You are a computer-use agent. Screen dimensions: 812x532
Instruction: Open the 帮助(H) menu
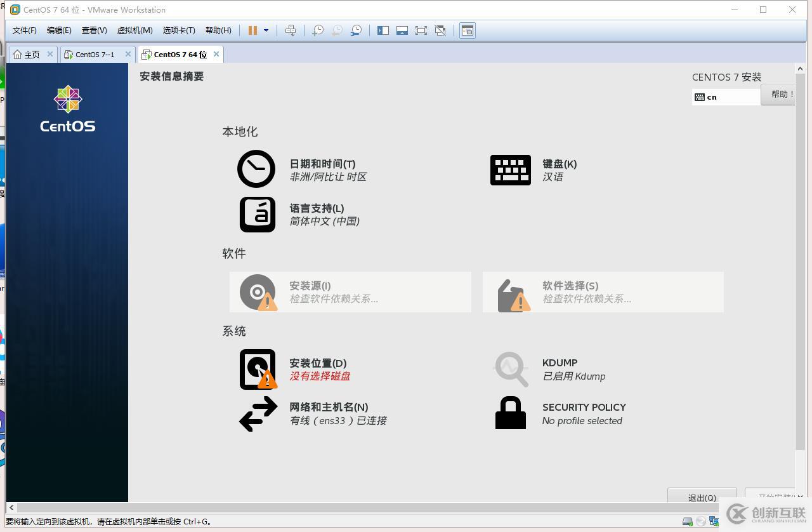[x=218, y=30]
